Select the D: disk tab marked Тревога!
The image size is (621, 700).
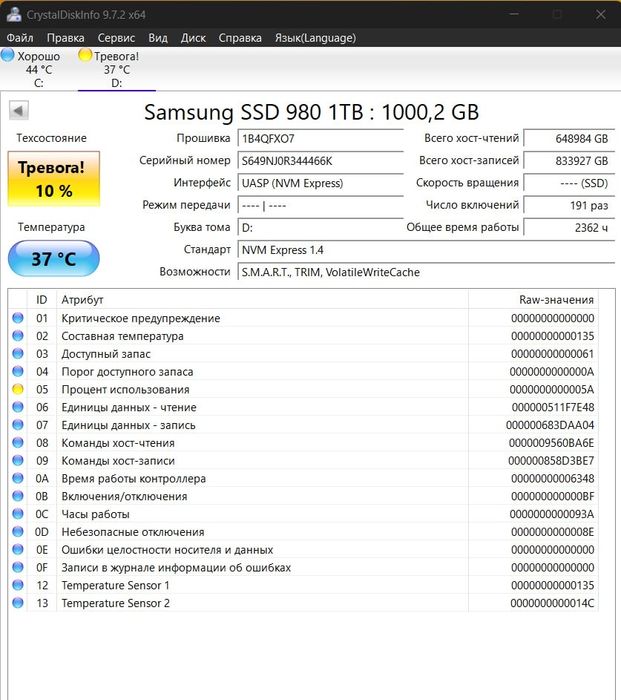tap(117, 69)
